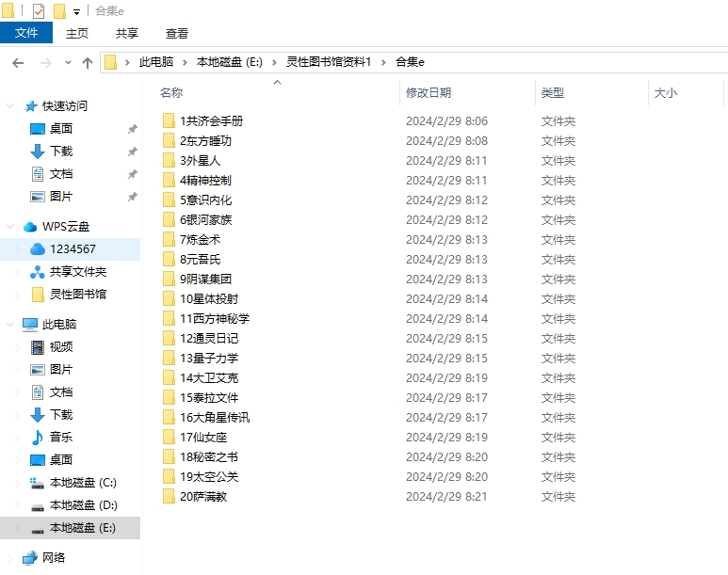728x575 pixels.
Task: Open 音乐 under 此电脑
Action: [61, 437]
